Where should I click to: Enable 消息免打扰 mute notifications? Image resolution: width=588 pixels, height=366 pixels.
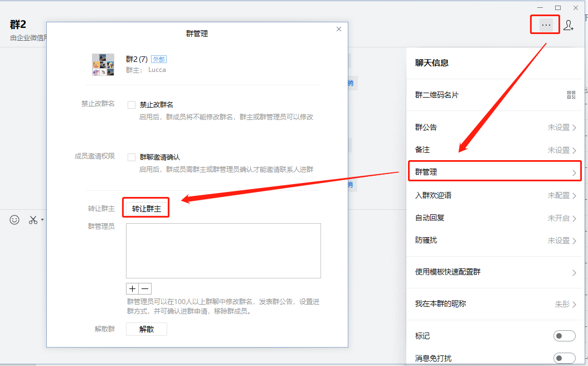(x=564, y=358)
